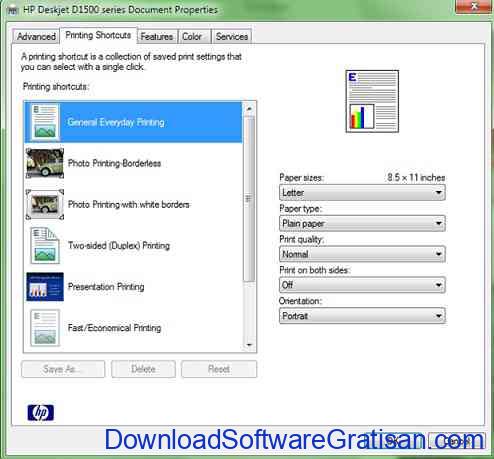This screenshot has width=494, height=459.
Task: Click the Fast/Economical Printing icon
Action: pos(45,328)
